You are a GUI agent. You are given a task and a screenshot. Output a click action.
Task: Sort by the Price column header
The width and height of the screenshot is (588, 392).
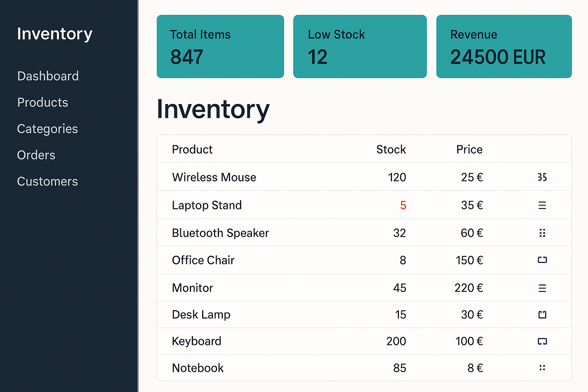(469, 149)
